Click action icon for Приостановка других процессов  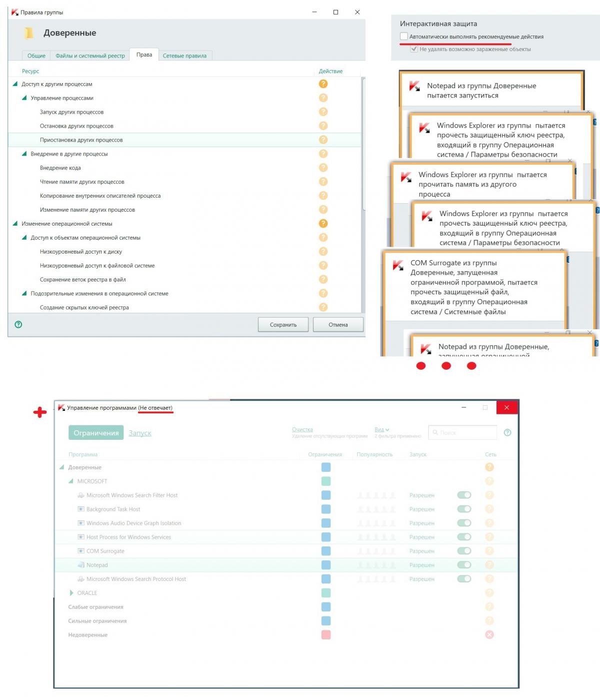[323, 140]
